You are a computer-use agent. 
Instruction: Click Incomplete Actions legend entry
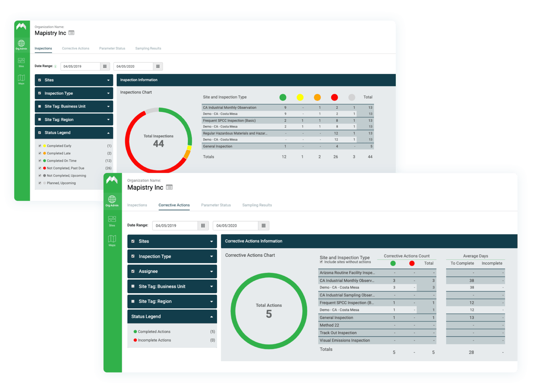tap(152, 340)
